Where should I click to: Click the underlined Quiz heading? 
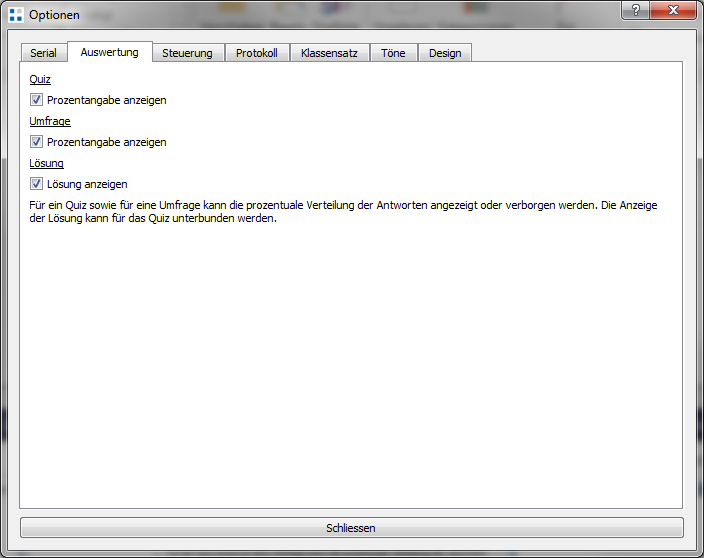click(40, 79)
